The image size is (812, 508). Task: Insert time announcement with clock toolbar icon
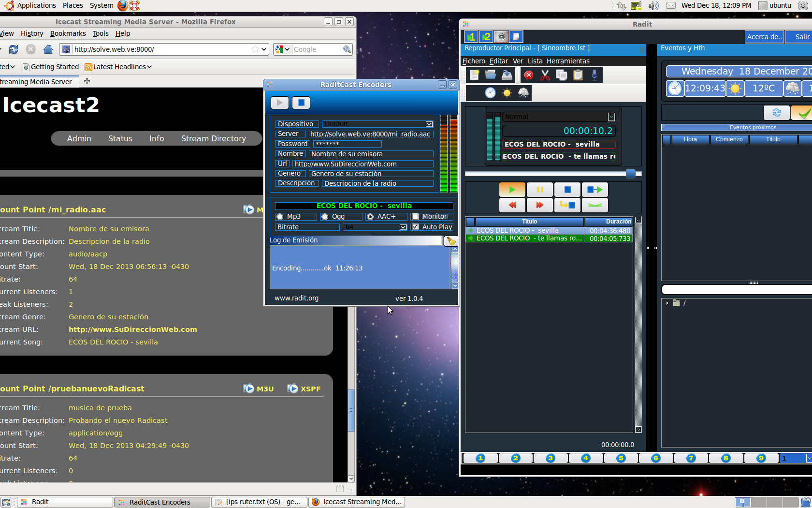(x=490, y=93)
